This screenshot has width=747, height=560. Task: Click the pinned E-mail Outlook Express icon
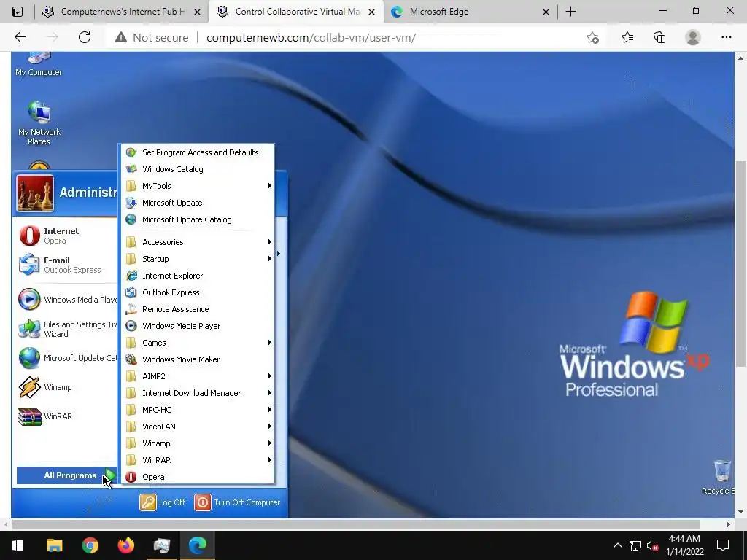pos(29,265)
